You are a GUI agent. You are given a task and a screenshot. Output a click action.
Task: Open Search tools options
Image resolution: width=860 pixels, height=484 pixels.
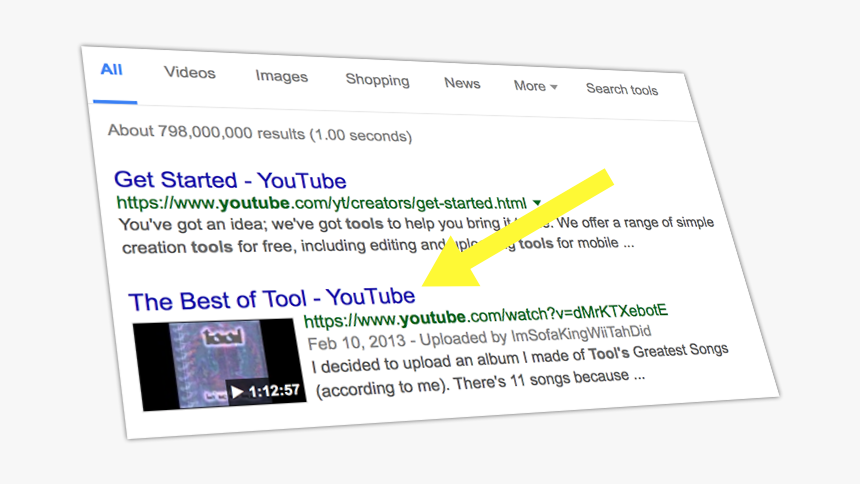pyautogui.click(x=622, y=89)
